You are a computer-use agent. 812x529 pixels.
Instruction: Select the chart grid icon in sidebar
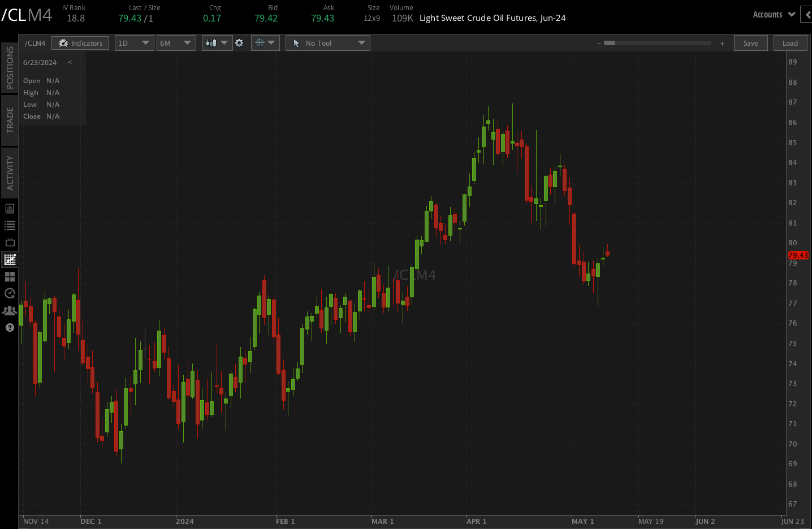point(9,259)
